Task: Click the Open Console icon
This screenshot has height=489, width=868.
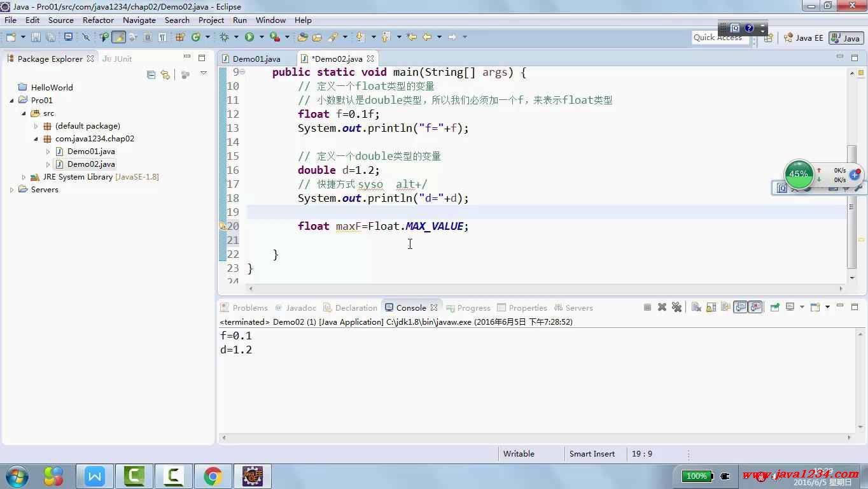Action: 815,307
